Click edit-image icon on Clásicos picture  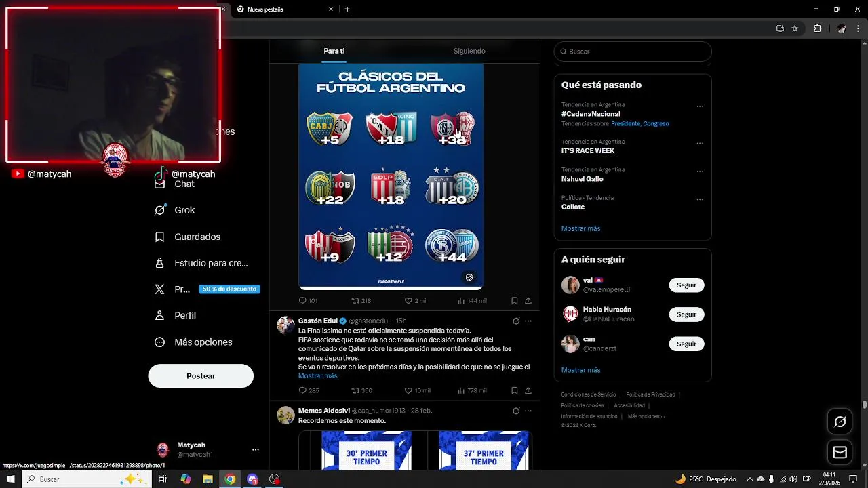click(x=469, y=277)
